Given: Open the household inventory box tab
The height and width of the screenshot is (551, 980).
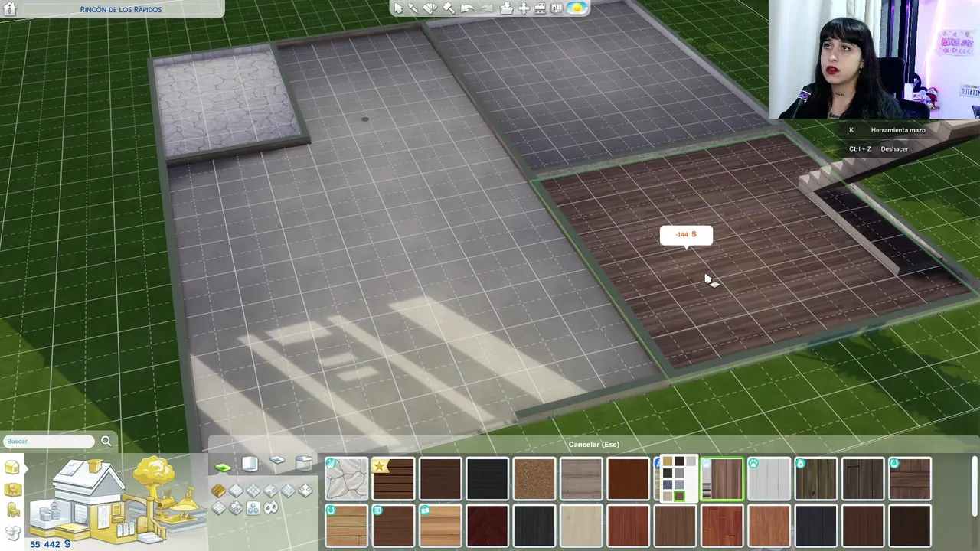Looking at the screenshot, I should point(12,533).
